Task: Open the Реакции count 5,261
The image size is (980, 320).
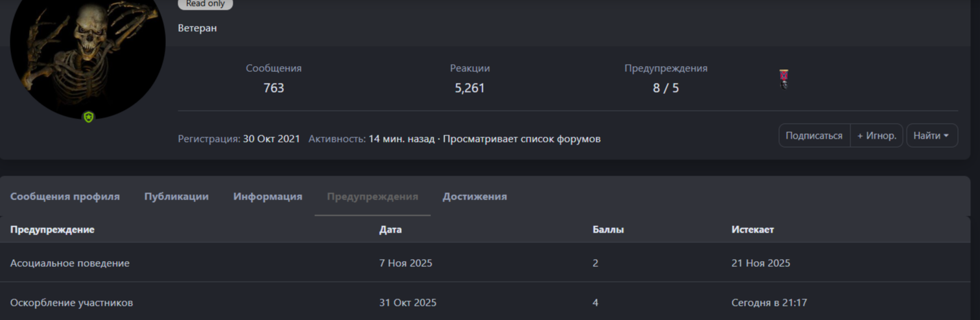Action: 470,88
